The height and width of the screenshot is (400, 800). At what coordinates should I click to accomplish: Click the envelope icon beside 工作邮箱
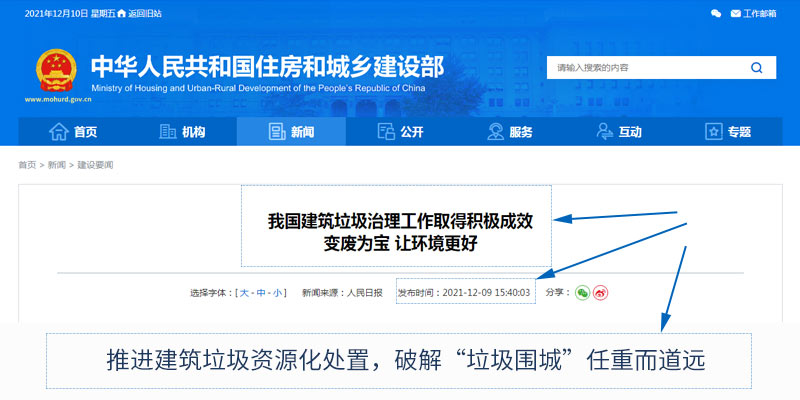735,14
